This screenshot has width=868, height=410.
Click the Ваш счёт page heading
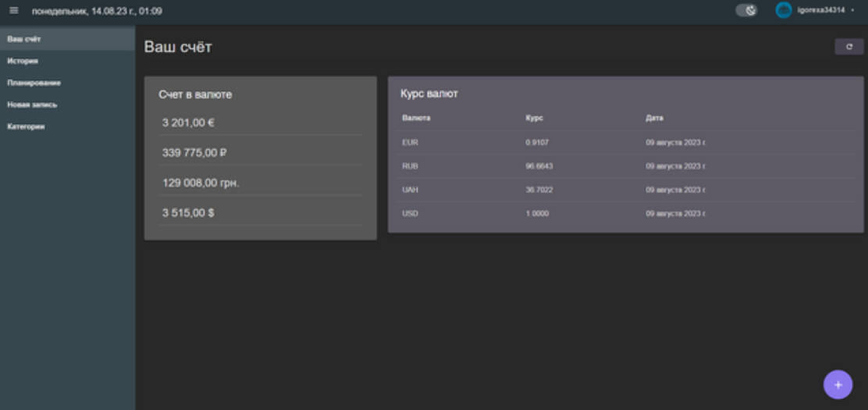click(178, 47)
